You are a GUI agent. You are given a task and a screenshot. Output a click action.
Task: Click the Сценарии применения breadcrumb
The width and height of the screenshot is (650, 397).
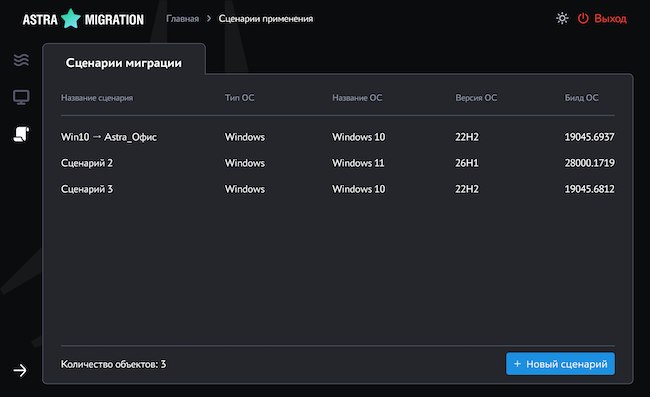266,19
